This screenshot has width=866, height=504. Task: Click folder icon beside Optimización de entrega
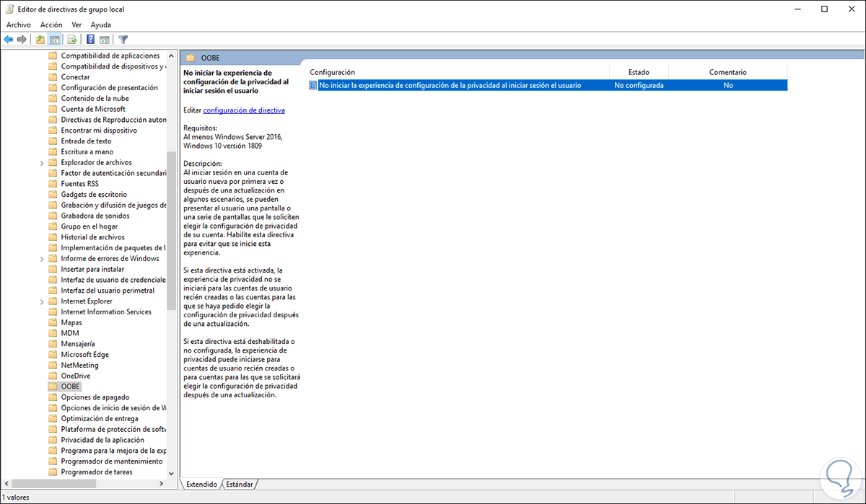53,419
